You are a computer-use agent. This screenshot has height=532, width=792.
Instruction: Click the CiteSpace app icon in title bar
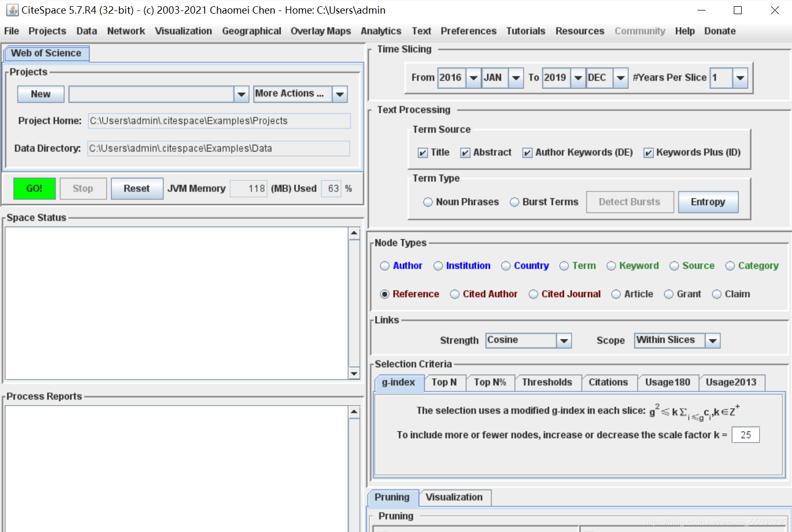coord(12,10)
